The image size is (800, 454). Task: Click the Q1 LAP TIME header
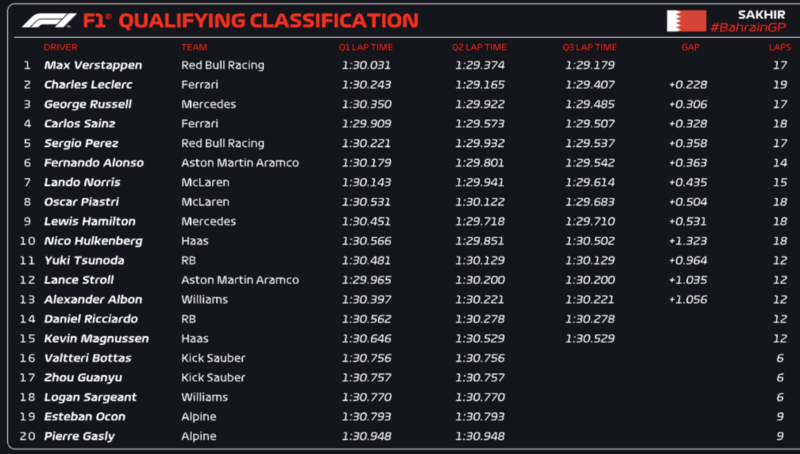(367, 47)
